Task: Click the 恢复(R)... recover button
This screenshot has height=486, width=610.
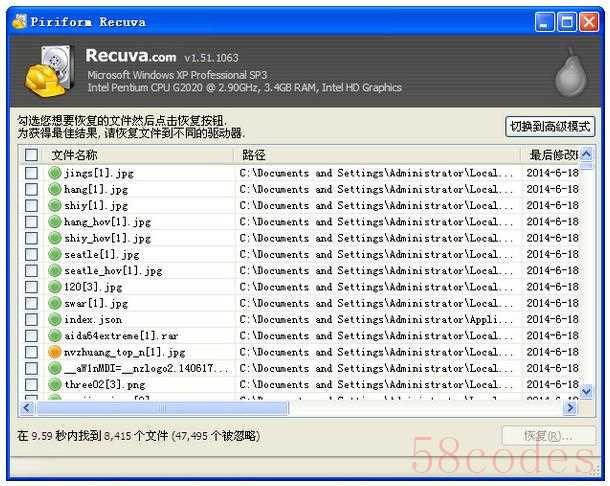Action: click(x=549, y=436)
